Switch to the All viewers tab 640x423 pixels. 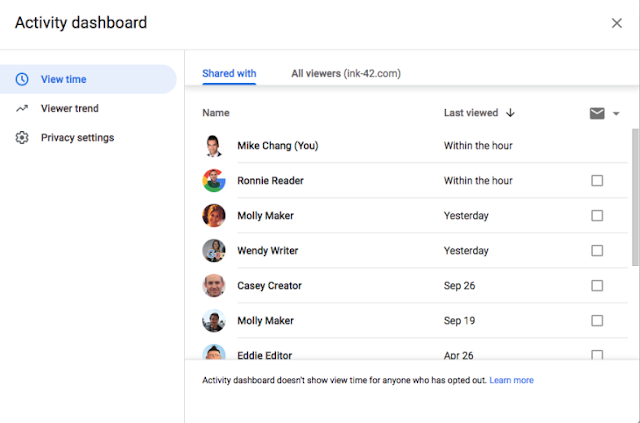coord(346,73)
